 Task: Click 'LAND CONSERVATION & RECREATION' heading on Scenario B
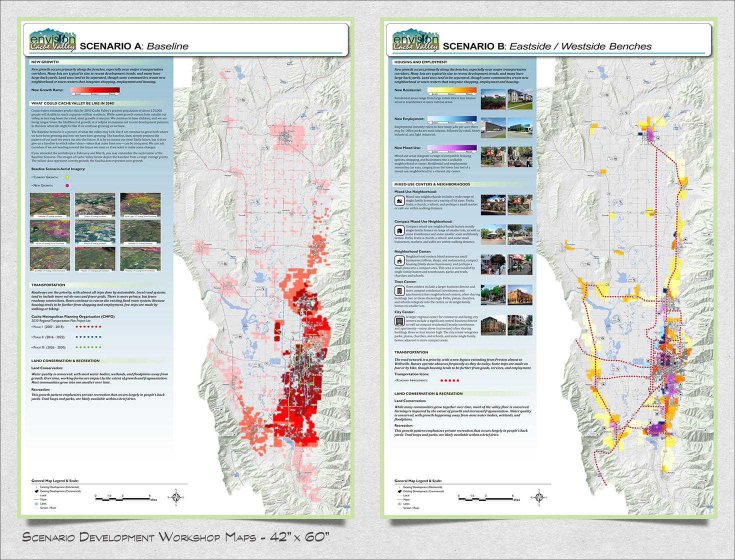(x=428, y=393)
